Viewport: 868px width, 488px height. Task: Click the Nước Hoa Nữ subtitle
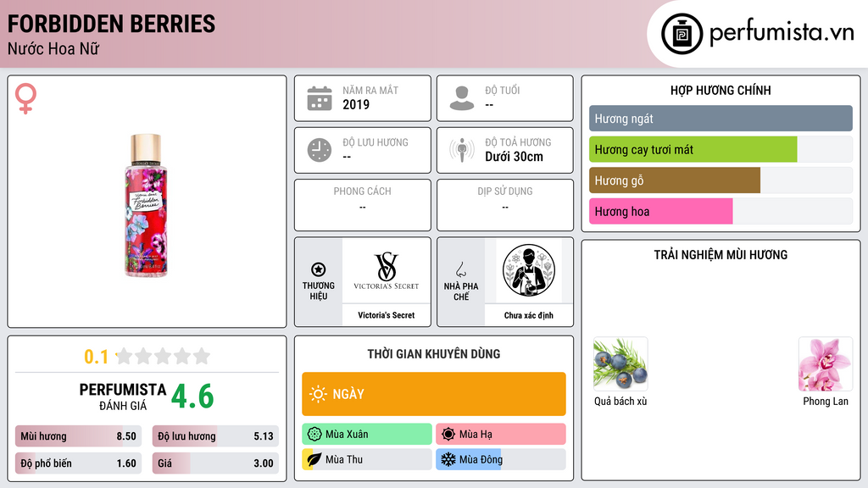tap(53, 48)
